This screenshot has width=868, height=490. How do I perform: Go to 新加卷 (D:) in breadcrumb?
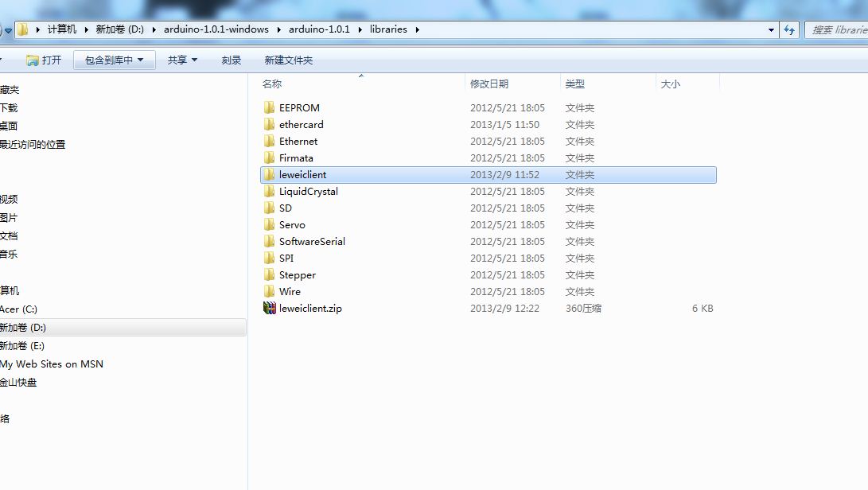pos(119,29)
